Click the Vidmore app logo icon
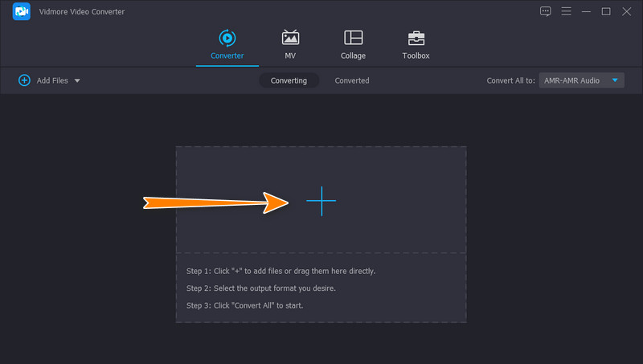 click(x=22, y=12)
